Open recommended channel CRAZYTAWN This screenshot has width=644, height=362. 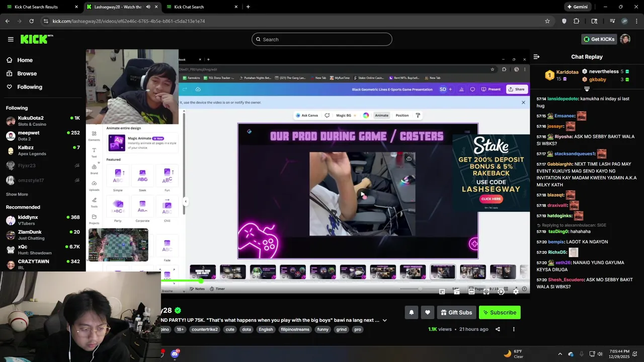tap(43, 264)
